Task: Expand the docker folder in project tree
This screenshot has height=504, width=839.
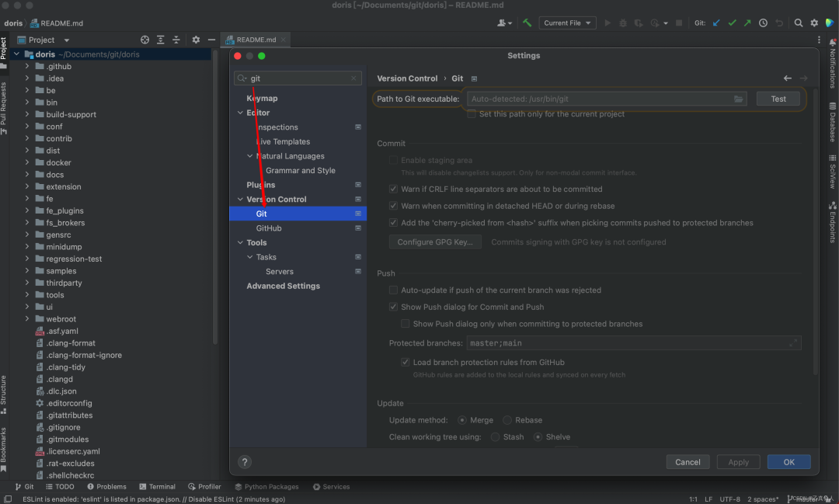Action: (27, 163)
